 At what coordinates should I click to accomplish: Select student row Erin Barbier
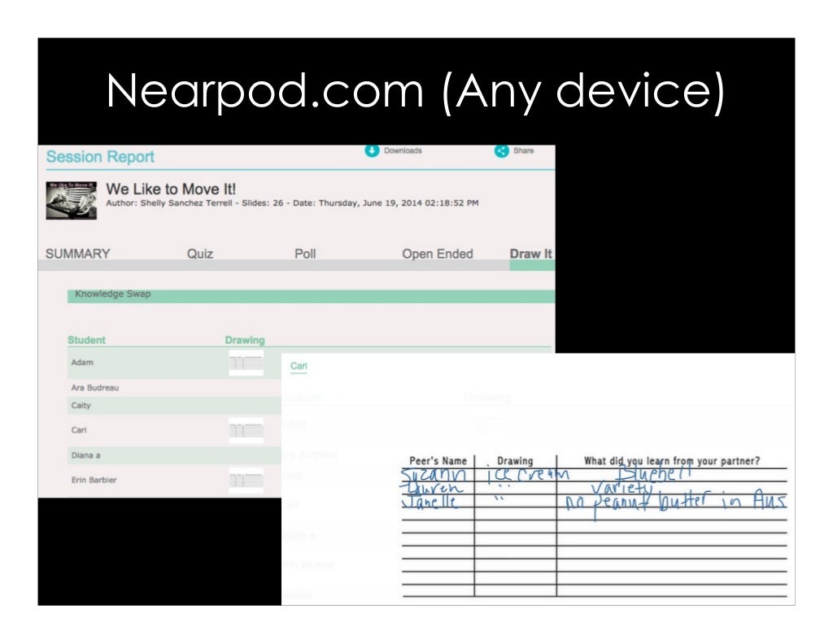[174, 480]
